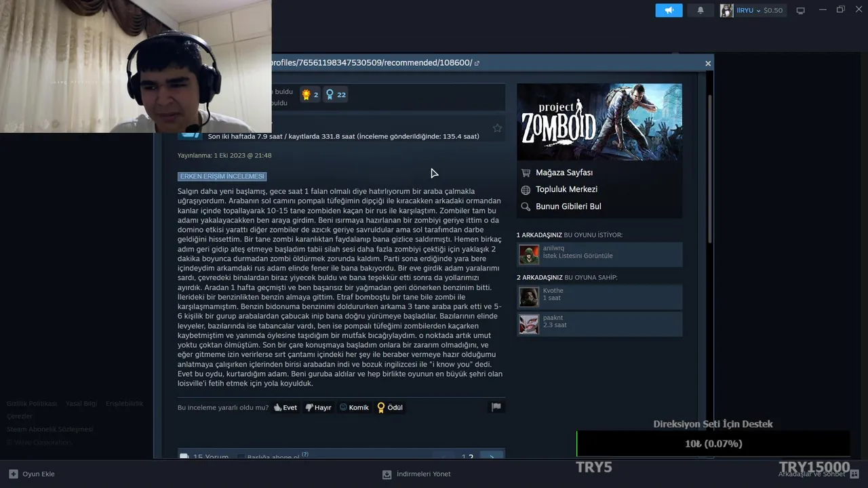The image size is (868, 488).
Task: Click the 15 Yorum comments icon
Action: (184, 457)
